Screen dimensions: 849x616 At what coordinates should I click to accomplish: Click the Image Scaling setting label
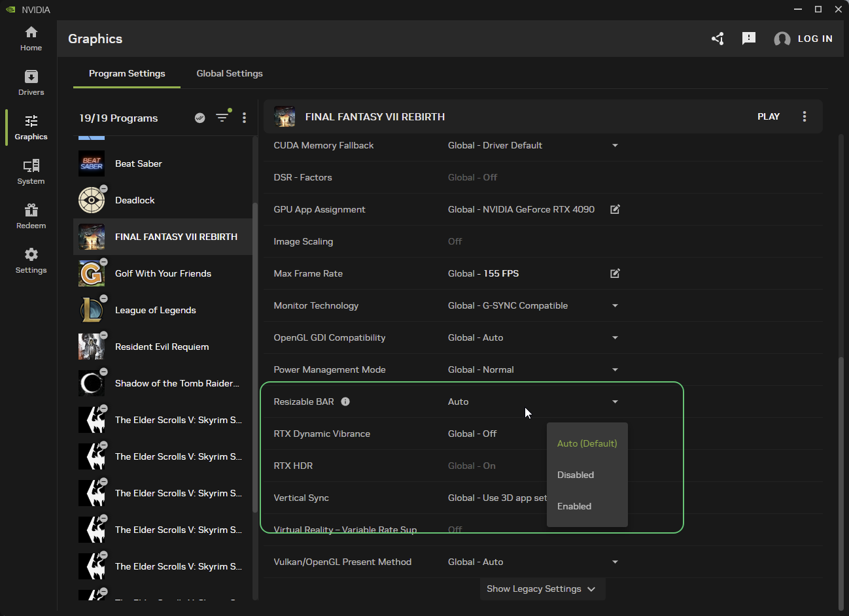pyautogui.click(x=303, y=241)
